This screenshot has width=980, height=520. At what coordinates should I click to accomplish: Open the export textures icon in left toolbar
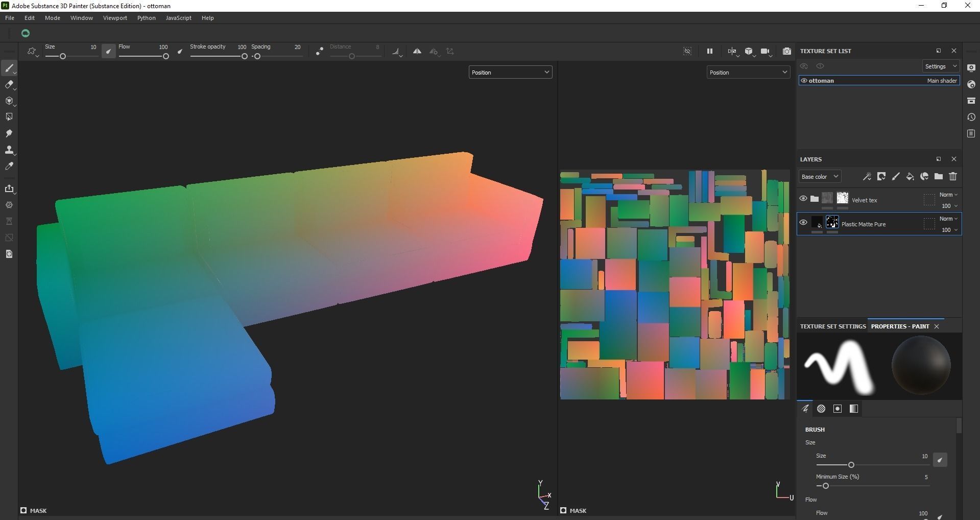coord(9,189)
